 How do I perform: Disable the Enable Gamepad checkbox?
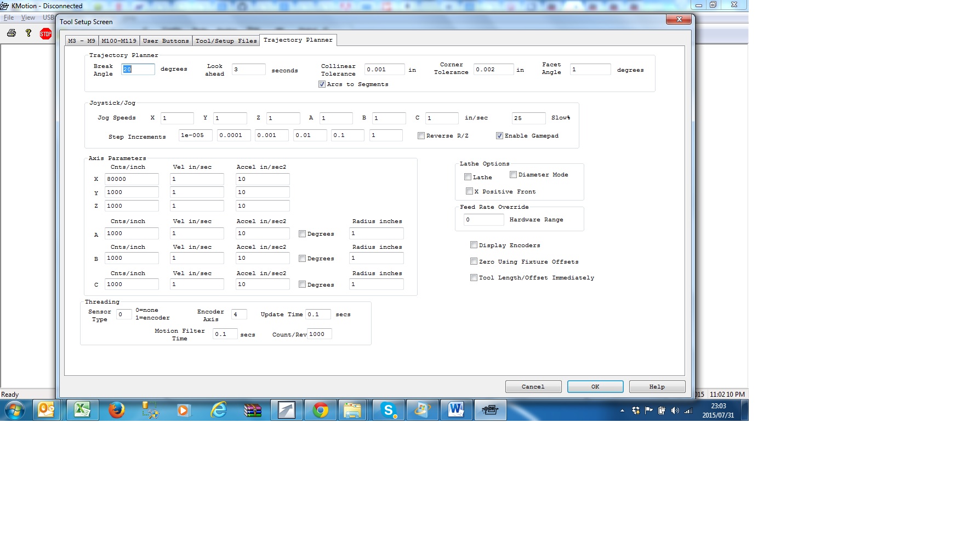pyautogui.click(x=499, y=136)
